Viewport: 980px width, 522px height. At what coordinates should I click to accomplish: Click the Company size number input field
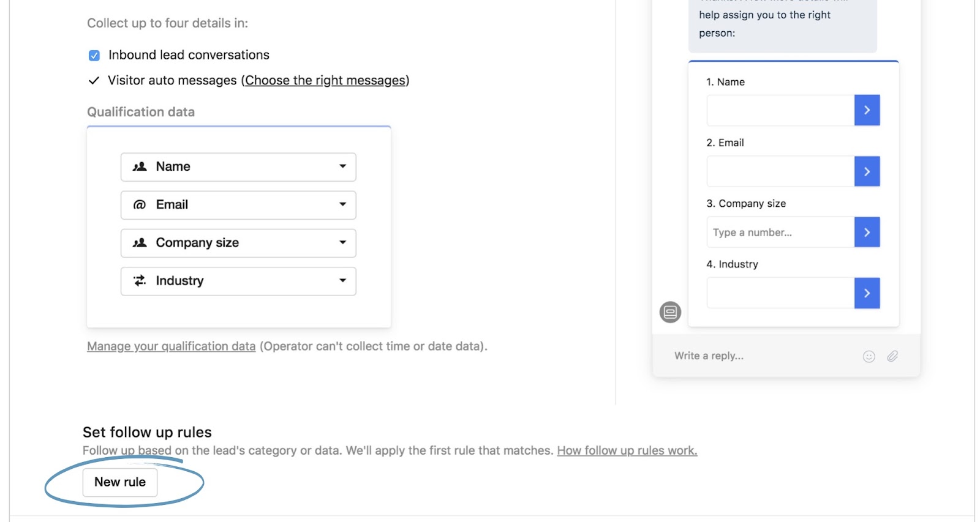[x=780, y=233]
